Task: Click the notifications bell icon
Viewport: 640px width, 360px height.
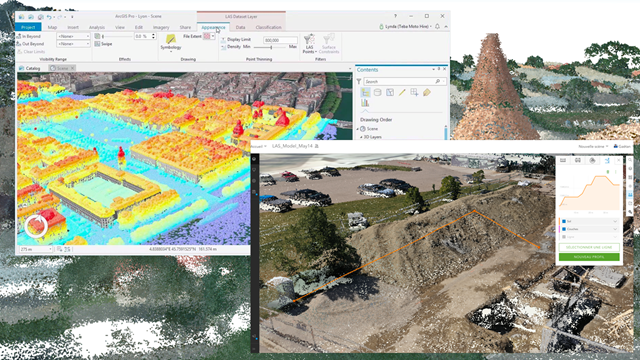Action: [437, 27]
